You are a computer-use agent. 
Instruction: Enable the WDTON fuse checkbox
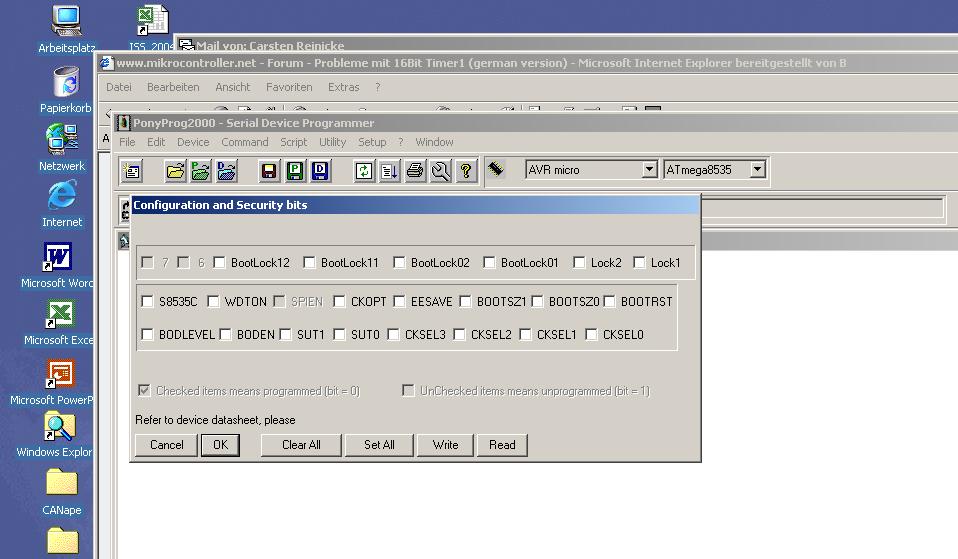click(x=213, y=301)
